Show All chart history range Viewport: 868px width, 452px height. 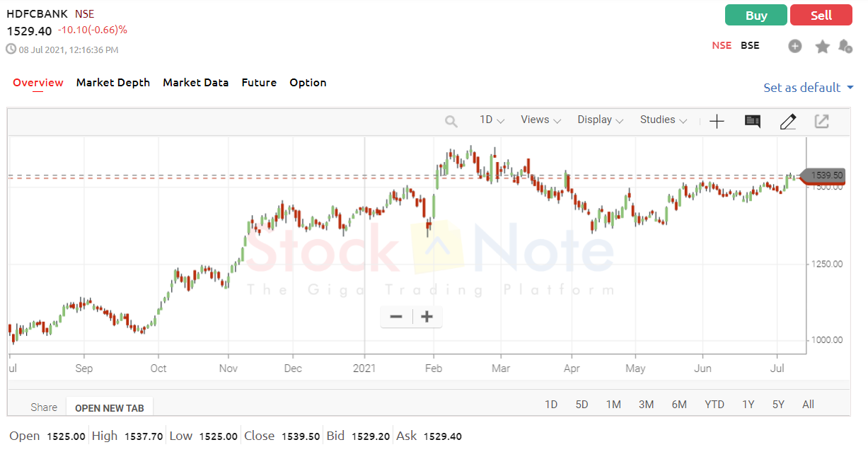click(809, 405)
